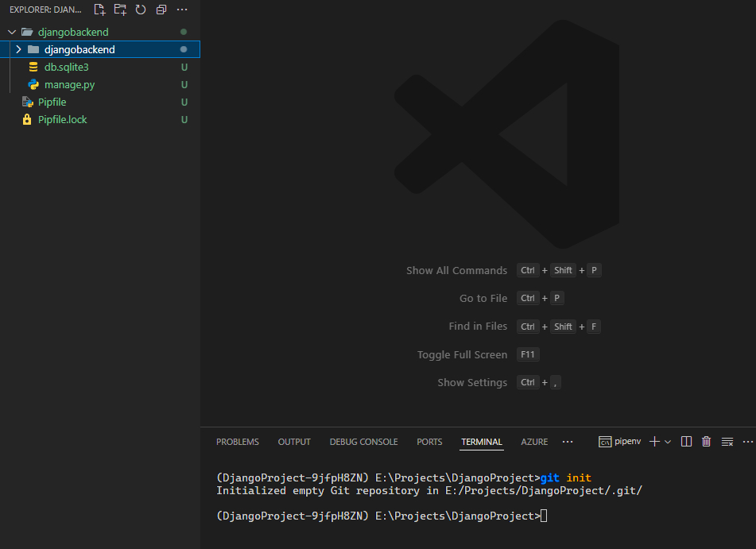Viewport: 756px width, 549px height.
Task: Select the Pipfile.lock file
Action: click(x=62, y=119)
